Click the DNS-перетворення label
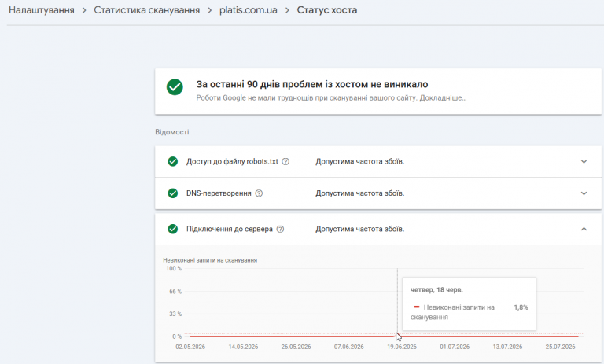Image resolution: width=604 pixels, height=364 pixels. coord(219,193)
